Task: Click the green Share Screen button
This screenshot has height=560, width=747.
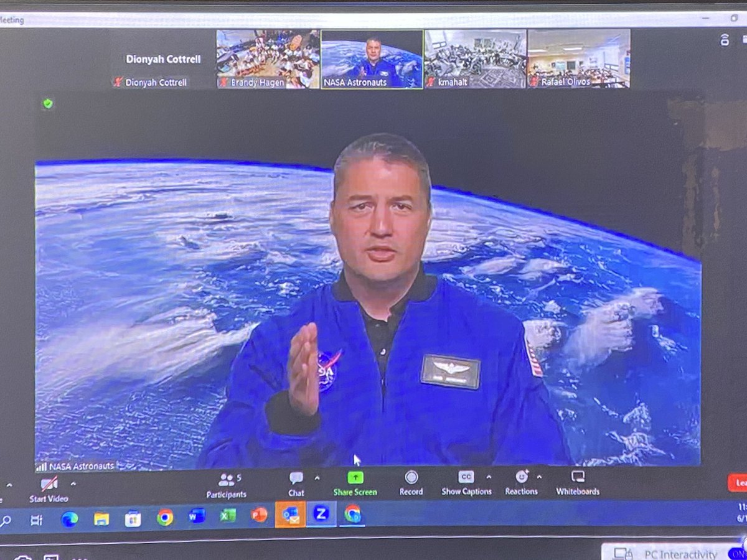Action: [355, 483]
